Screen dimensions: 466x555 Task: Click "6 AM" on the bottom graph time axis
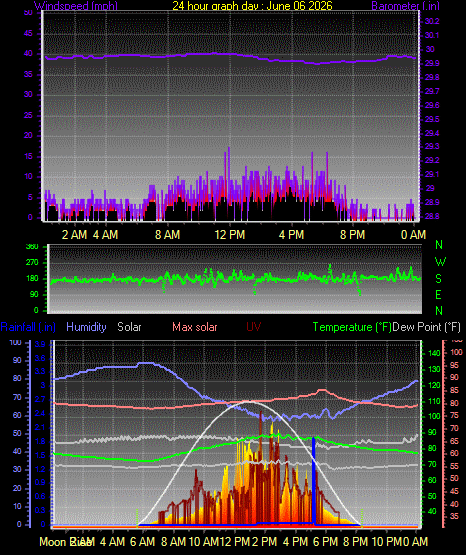[x=142, y=542]
